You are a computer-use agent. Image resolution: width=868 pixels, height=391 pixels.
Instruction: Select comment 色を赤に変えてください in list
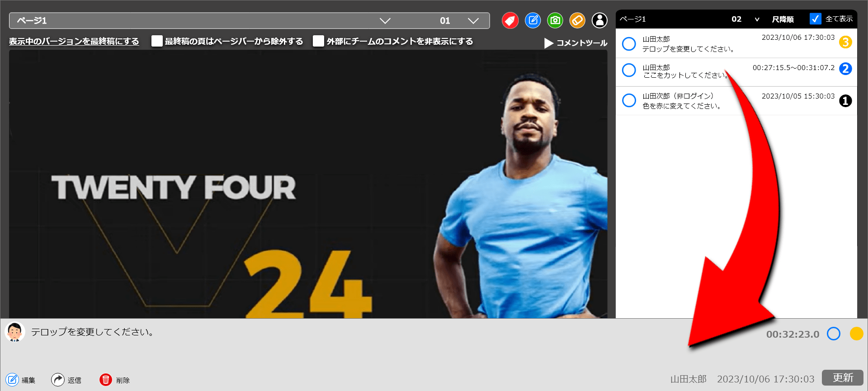pyautogui.click(x=736, y=101)
